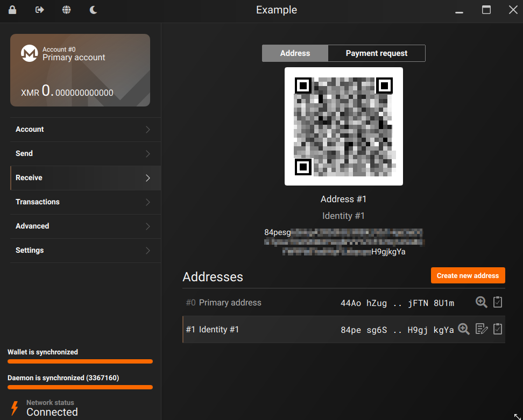This screenshot has height=420, width=523.
Task: Copy Primary address to clipboard icon
Action: point(498,302)
